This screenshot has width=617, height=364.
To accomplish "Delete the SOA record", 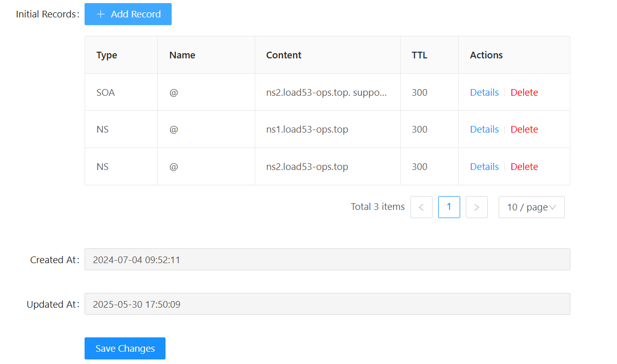I will click(x=524, y=93).
